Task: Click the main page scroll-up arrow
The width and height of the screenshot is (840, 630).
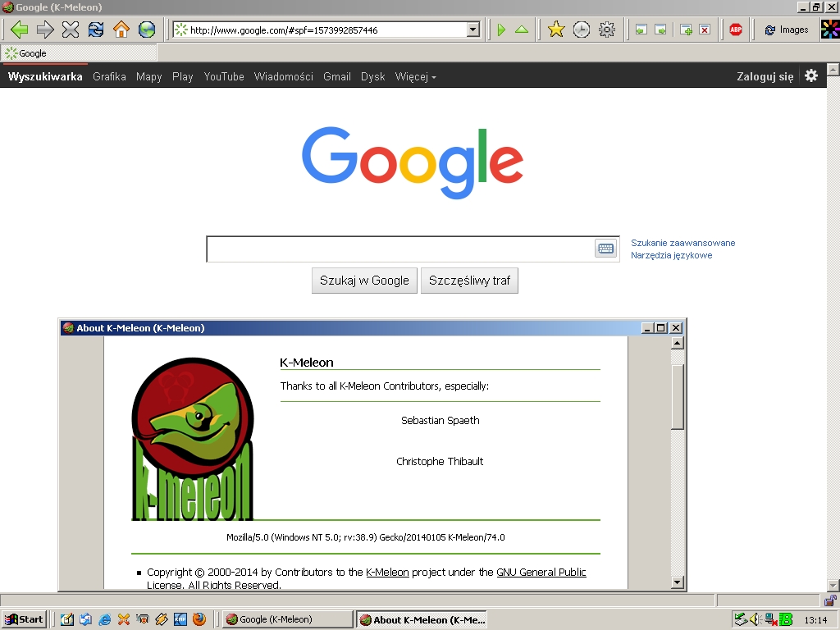Action: [x=833, y=69]
